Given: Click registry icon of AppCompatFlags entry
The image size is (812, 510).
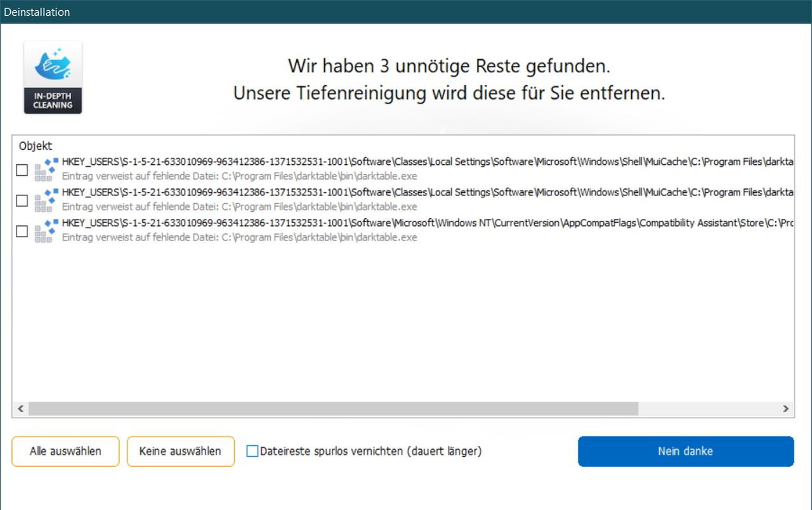Looking at the screenshot, I should pyautogui.click(x=46, y=230).
